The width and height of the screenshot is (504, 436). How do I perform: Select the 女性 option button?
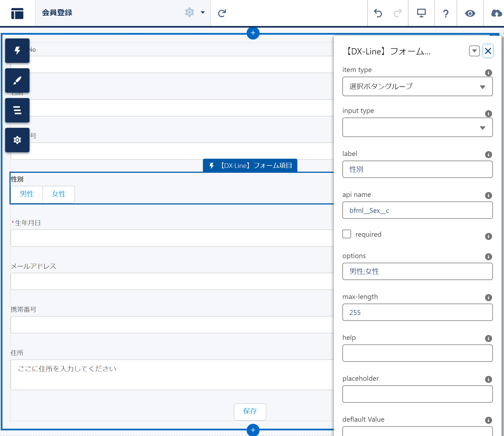tap(59, 194)
